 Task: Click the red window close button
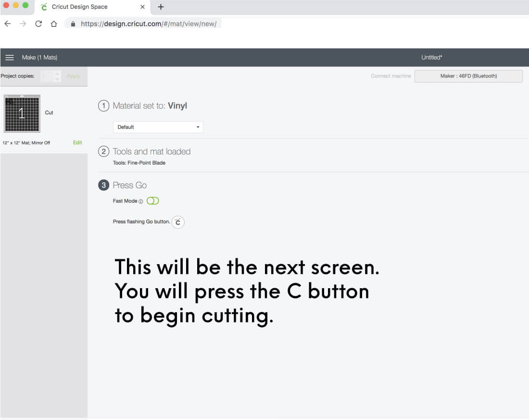[6, 5]
